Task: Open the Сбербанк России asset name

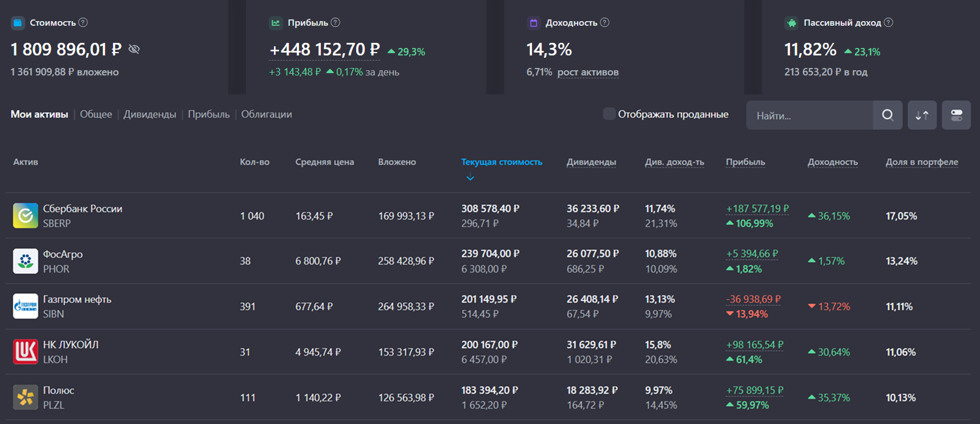Action: pos(83,209)
